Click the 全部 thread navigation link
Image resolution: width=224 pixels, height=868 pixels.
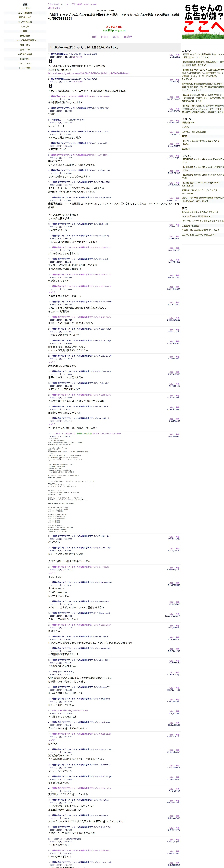[x=94, y=37]
